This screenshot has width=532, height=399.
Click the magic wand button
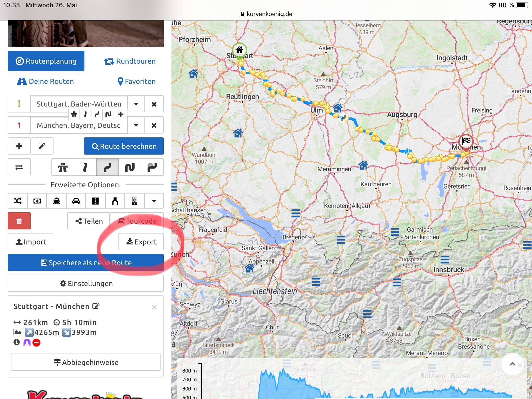pos(42,146)
